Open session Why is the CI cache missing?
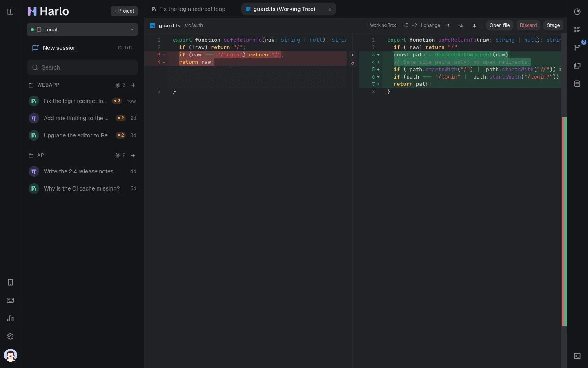The height and width of the screenshot is (368, 588). point(82,188)
